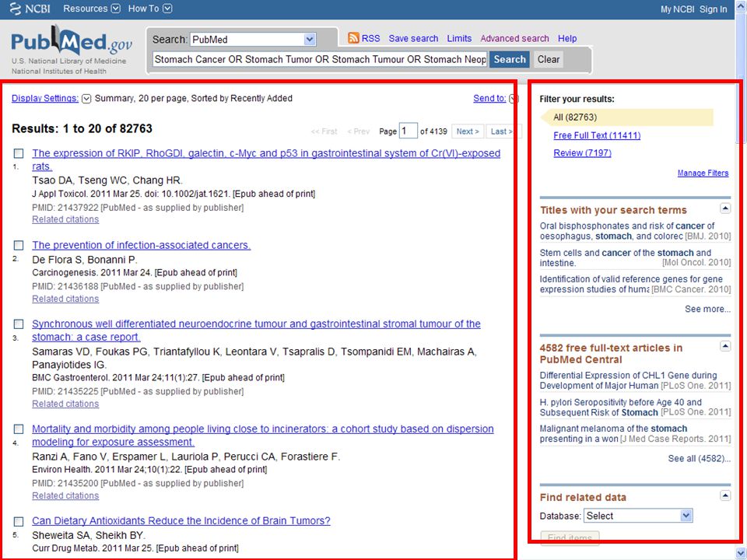Image resolution: width=747 pixels, height=560 pixels.
Task: Open Save search link
Action: [413, 39]
